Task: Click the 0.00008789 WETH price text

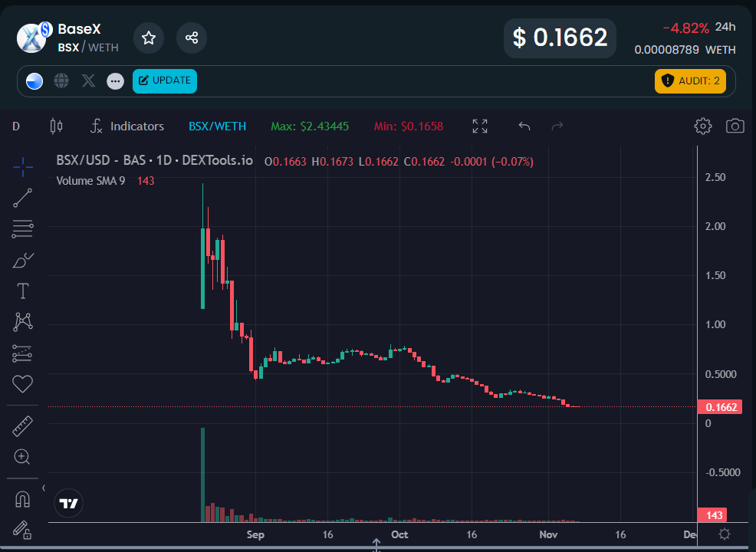Action: (x=685, y=50)
